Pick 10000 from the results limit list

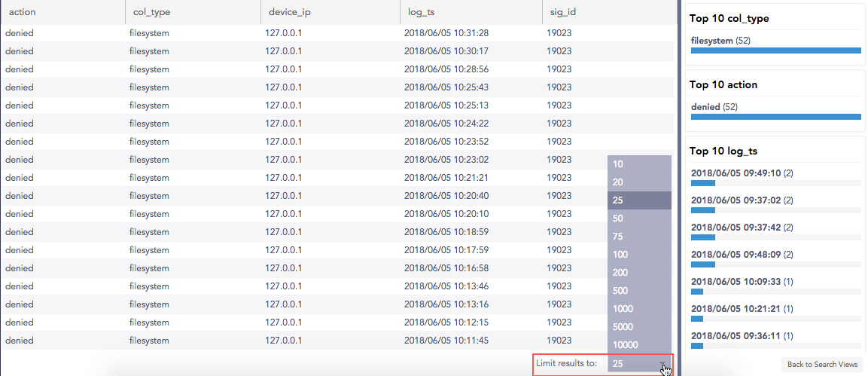(x=638, y=345)
